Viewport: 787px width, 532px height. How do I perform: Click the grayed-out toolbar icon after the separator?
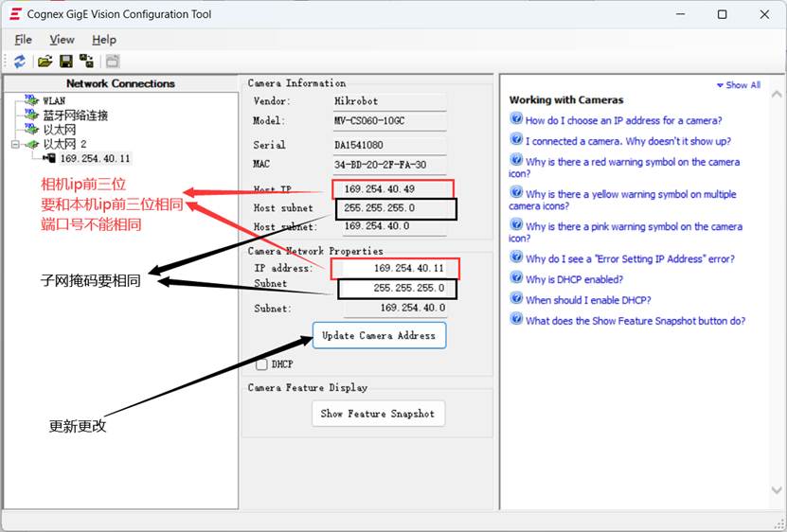point(113,62)
